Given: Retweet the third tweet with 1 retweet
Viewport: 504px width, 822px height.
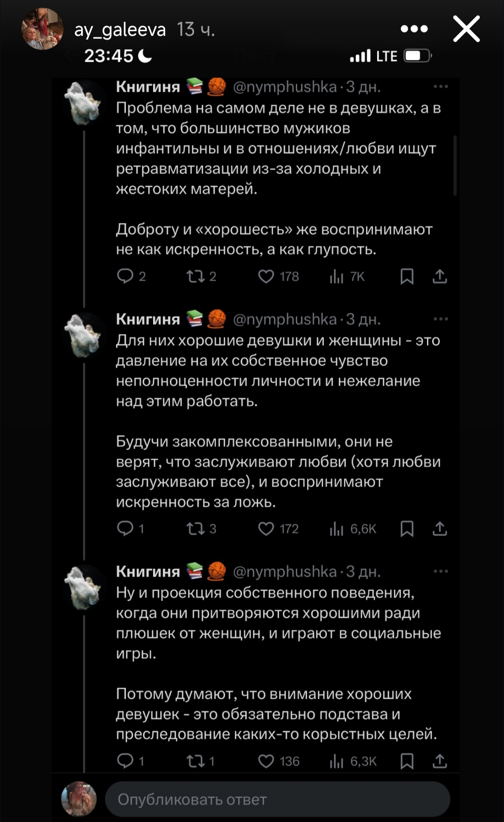Looking at the screenshot, I should point(201,761).
